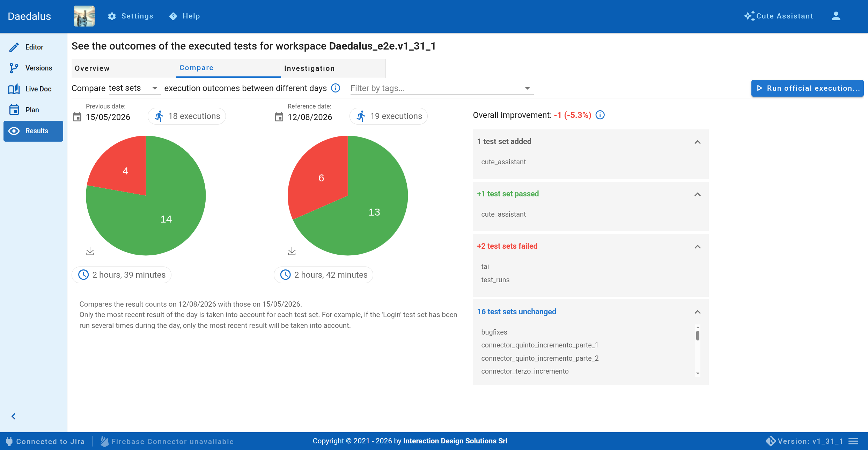Open Versions branch icon in sidebar
The image size is (868, 450).
14,68
